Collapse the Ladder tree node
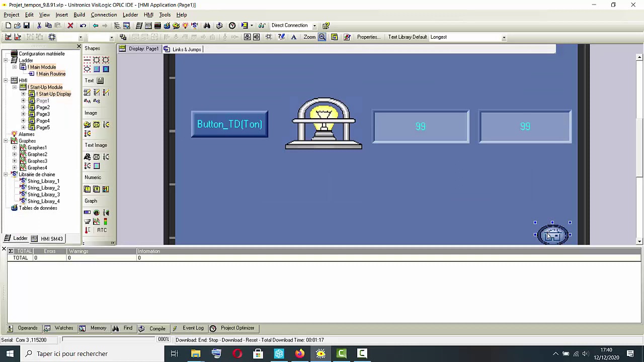This screenshot has width=644, height=362. point(6,60)
